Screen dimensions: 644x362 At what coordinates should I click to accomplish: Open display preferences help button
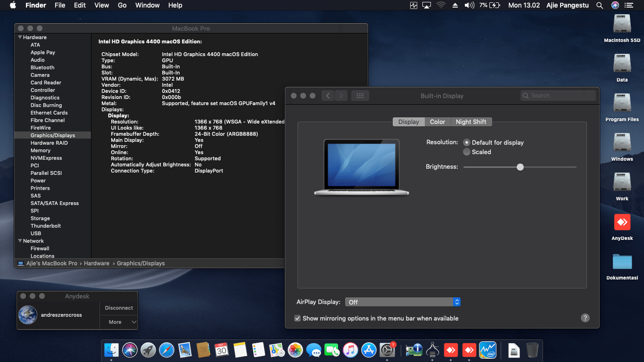[x=585, y=318]
